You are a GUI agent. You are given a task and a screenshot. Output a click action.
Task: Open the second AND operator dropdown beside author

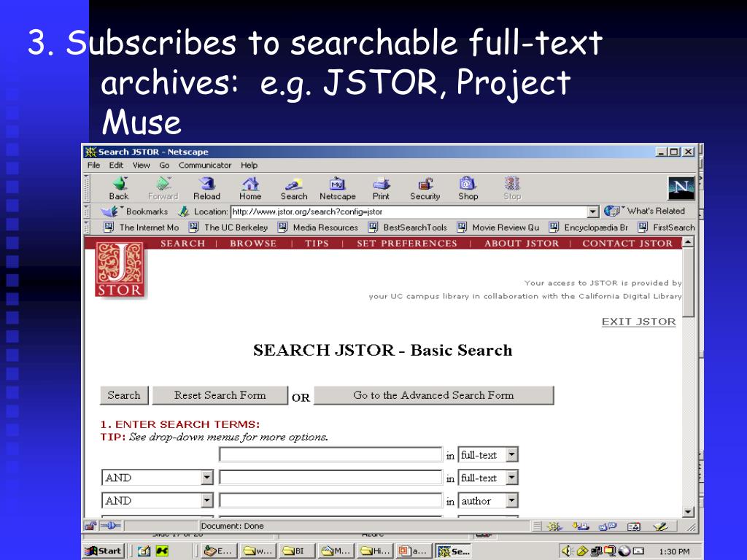pos(206,500)
